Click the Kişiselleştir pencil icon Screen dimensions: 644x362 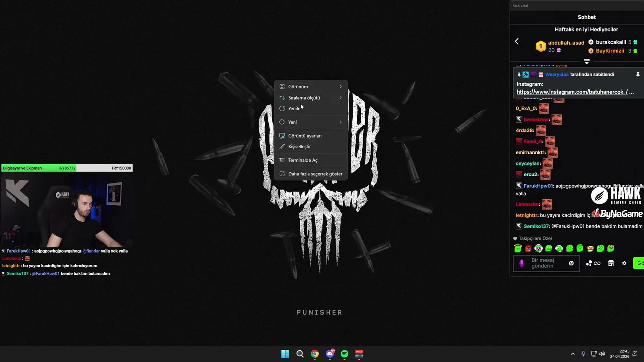(x=282, y=146)
